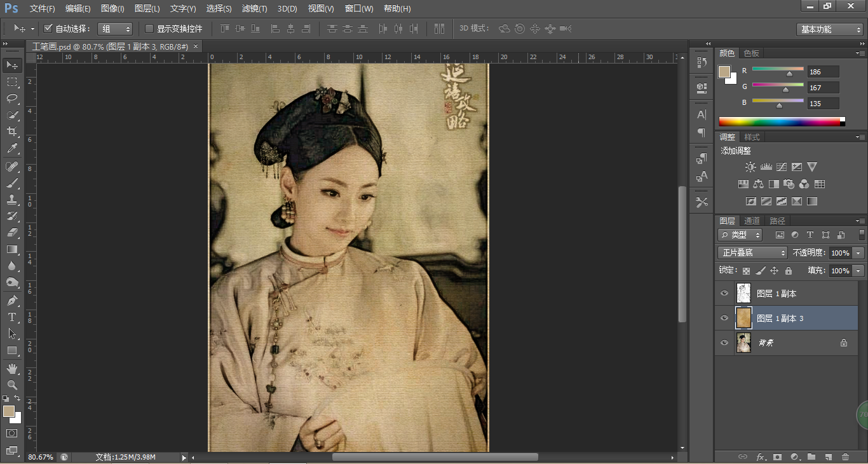The image size is (868, 464).
Task: Open the foreground color swatch in toolbar
Action: click(8, 411)
